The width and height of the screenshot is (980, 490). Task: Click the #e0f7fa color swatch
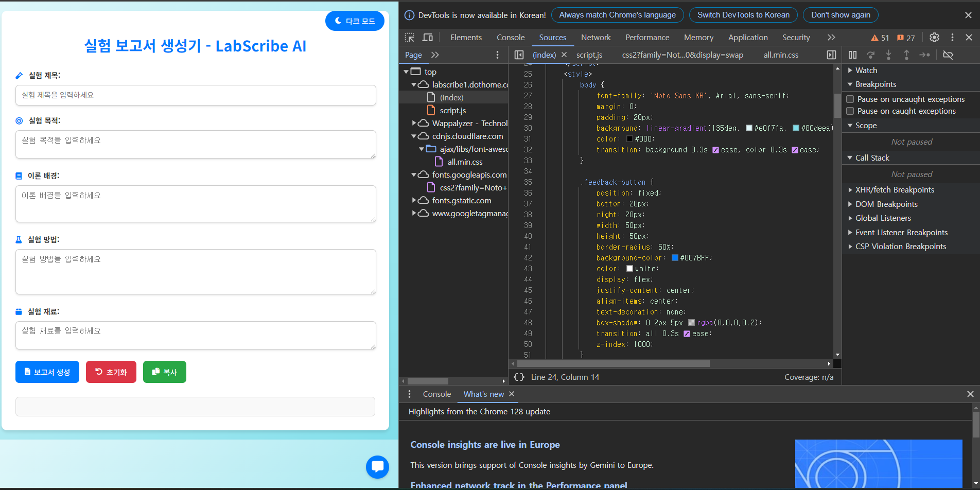pyautogui.click(x=749, y=128)
